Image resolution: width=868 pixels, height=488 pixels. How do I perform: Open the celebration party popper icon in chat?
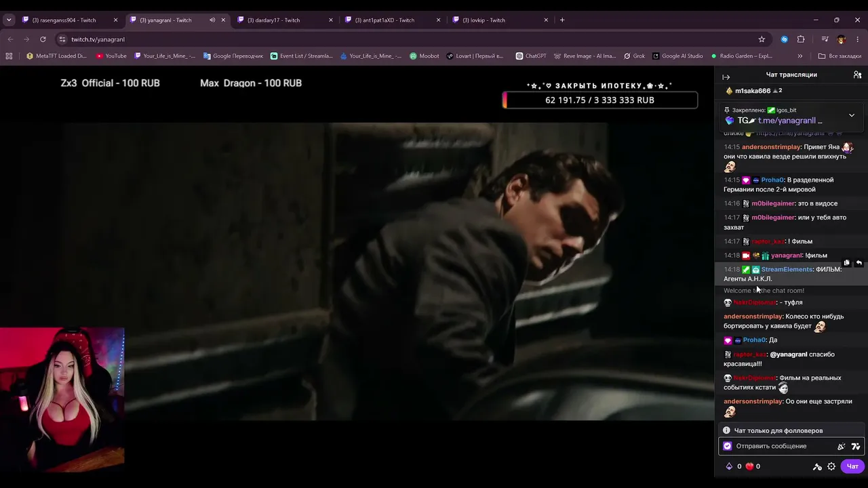[842, 446]
